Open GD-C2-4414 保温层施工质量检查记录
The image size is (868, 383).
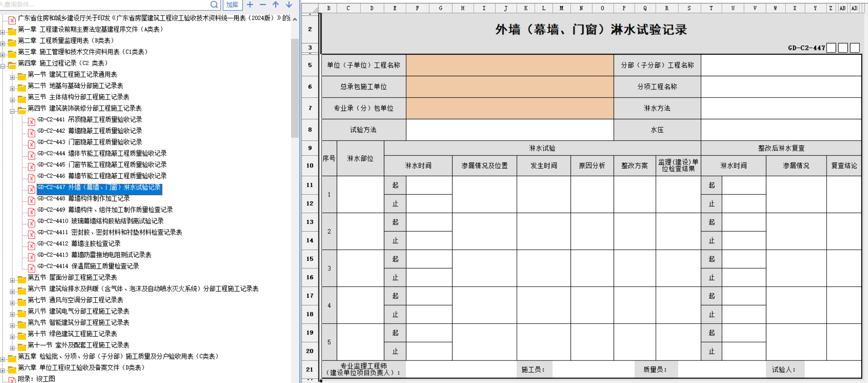[x=88, y=266]
